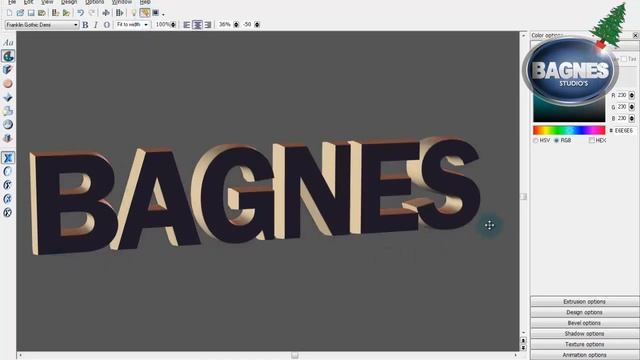640x360 pixels.
Task: Open color options icon in left toolbar
Action: 8,56
